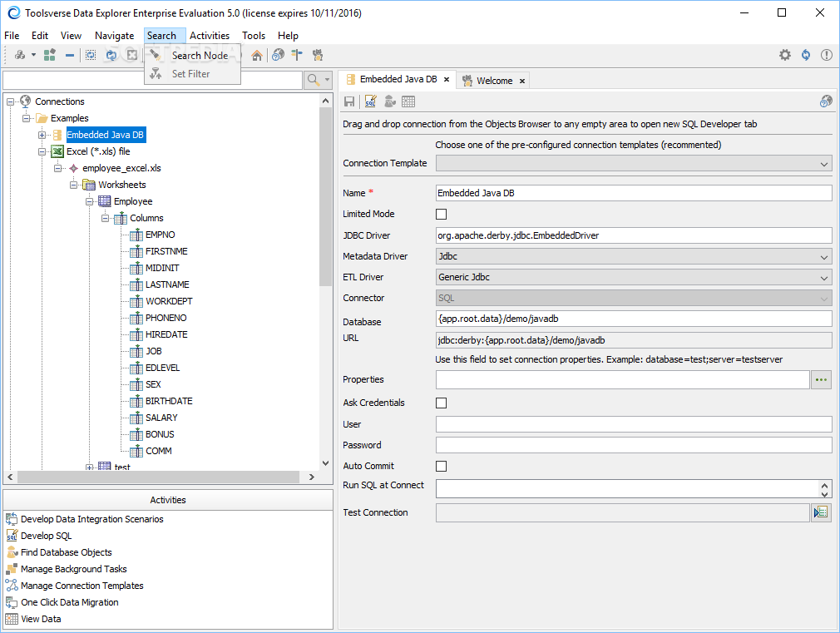840x633 pixels.
Task: Collapse the Worksheets folder node
Action: click(x=73, y=185)
